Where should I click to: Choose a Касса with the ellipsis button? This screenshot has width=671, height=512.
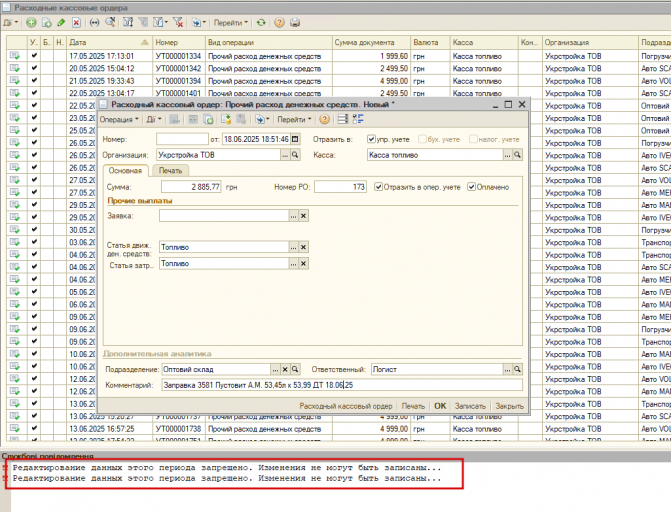click(508, 155)
